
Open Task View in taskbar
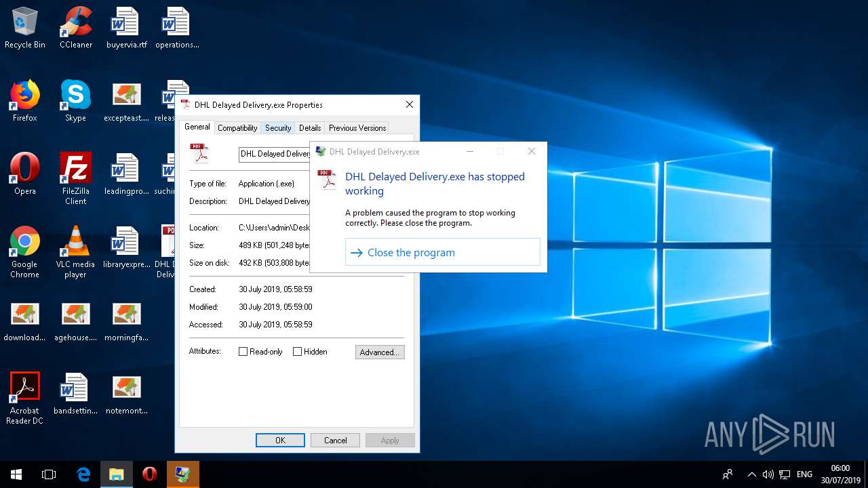(49, 474)
